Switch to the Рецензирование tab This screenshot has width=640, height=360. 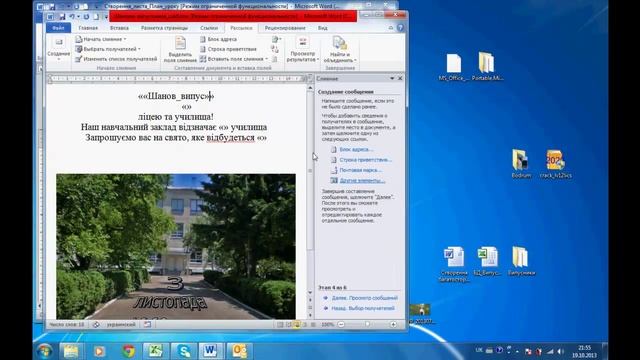click(x=285, y=28)
